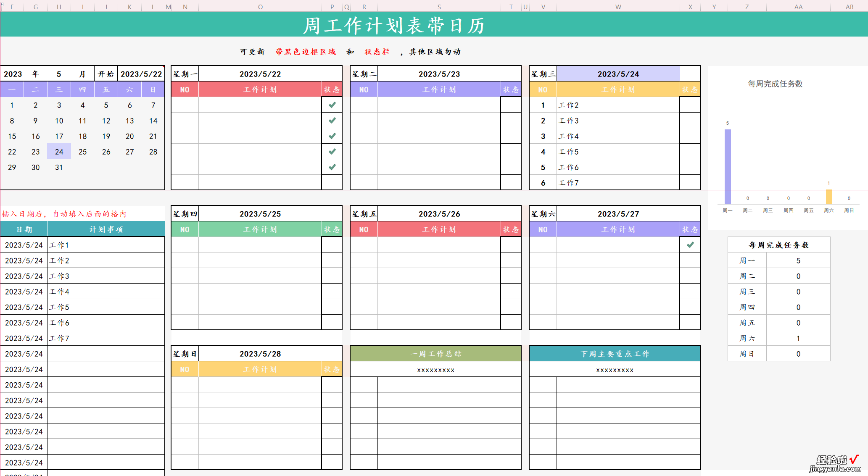Click xxxxxxxxx under 一周工作总结

pos(435,370)
